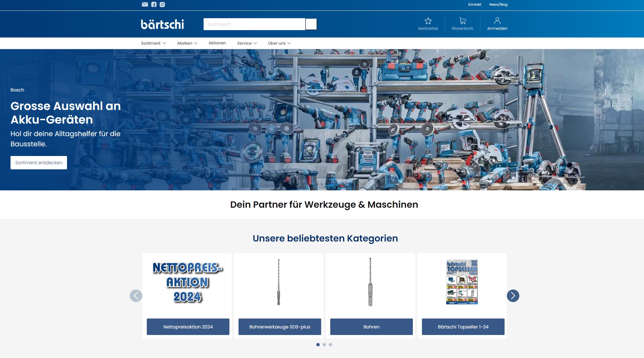The height and width of the screenshot is (358, 644).
Task: Open the Merkzettel star icon
Action: click(x=428, y=21)
